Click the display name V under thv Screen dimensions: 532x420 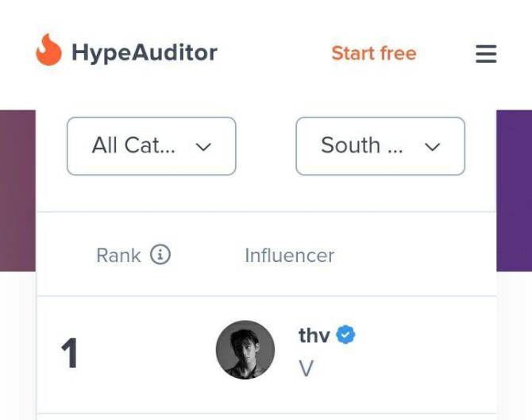[x=306, y=368]
